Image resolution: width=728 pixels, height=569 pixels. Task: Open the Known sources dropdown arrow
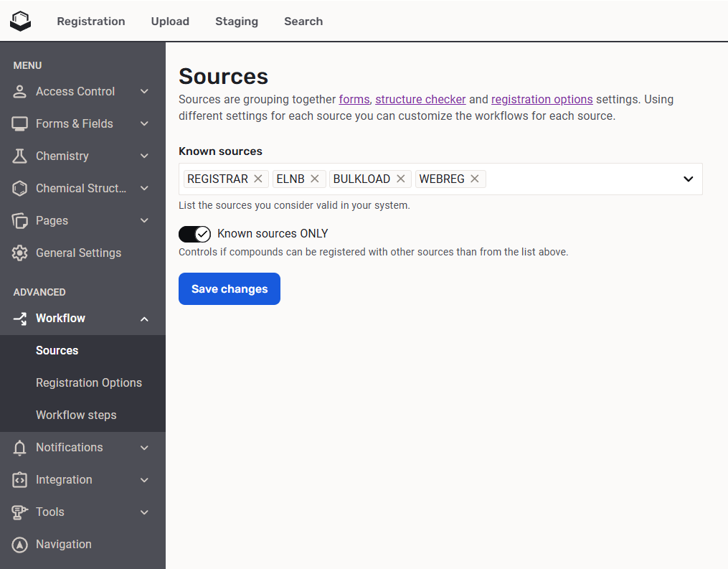688,179
